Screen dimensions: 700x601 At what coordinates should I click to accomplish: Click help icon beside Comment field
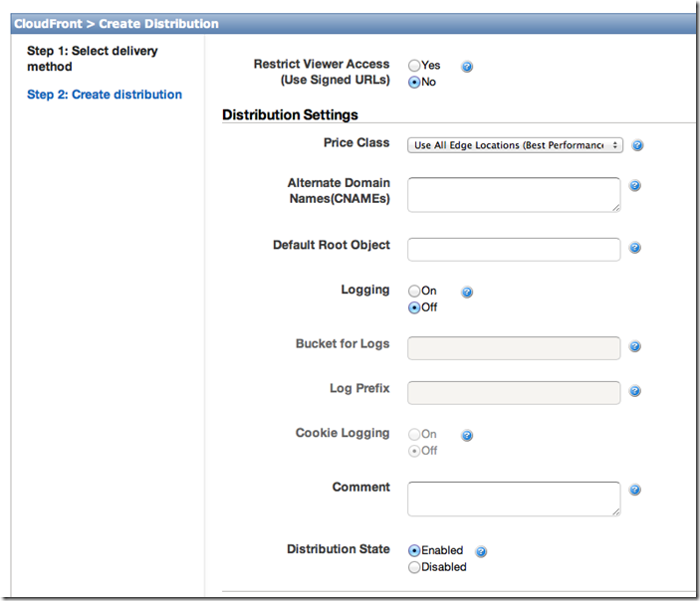[x=635, y=490]
